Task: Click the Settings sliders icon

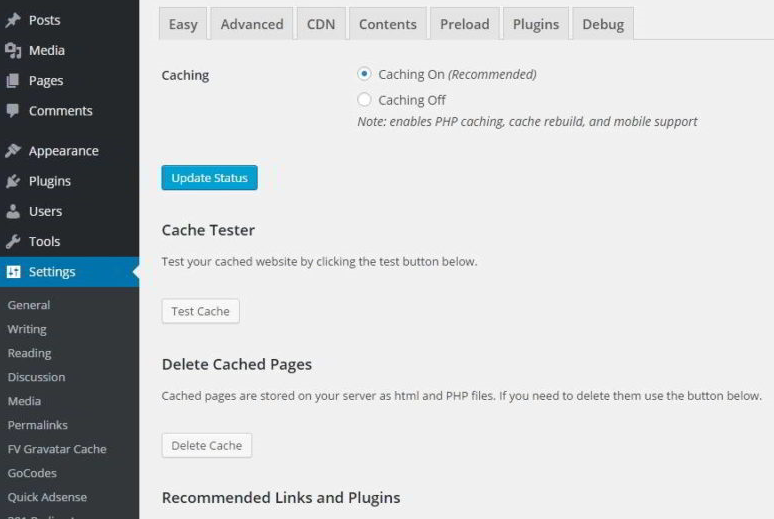Action: pos(14,272)
